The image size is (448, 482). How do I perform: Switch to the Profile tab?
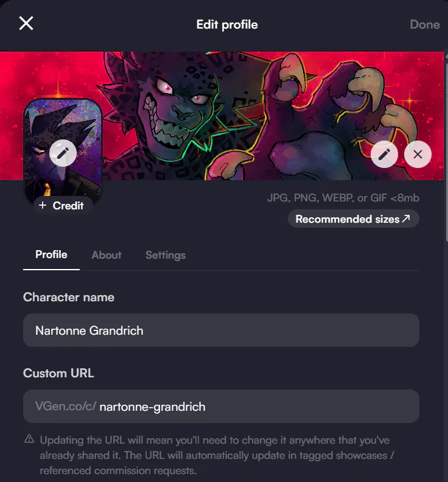51,255
